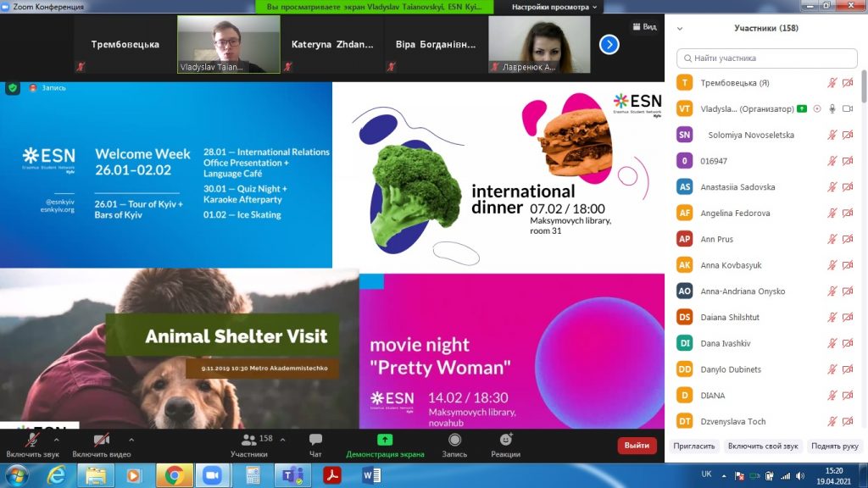Select Daiana Shilshtut in participant list

[766, 317]
